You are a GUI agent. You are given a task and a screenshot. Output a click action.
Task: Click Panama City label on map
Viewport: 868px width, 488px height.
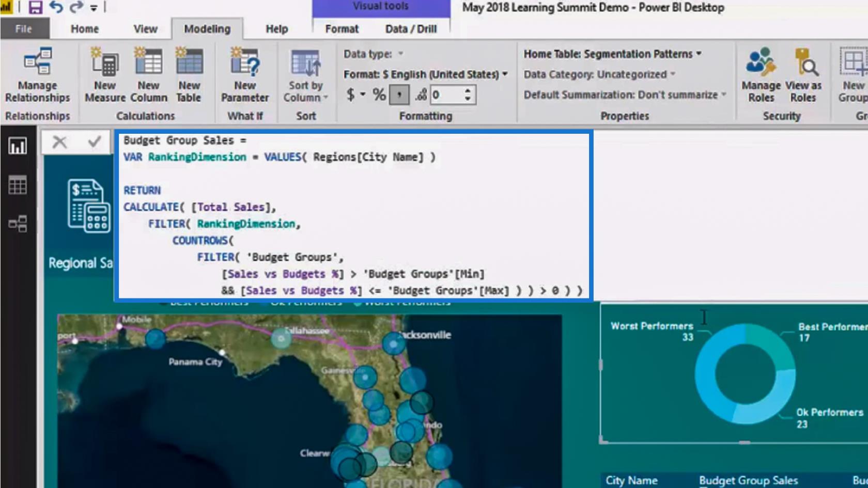[195, 362]
